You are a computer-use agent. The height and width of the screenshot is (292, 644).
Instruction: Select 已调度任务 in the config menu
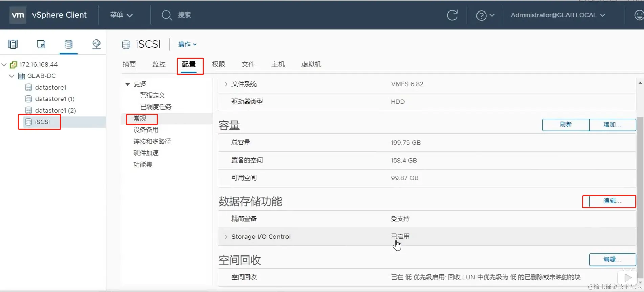click(156, 107)
